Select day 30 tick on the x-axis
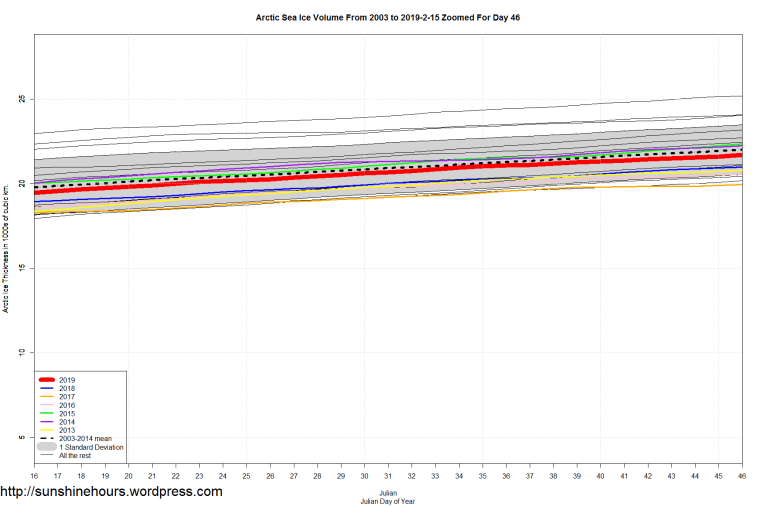Screen dimensions: 760x506 (x=364, y=476)
